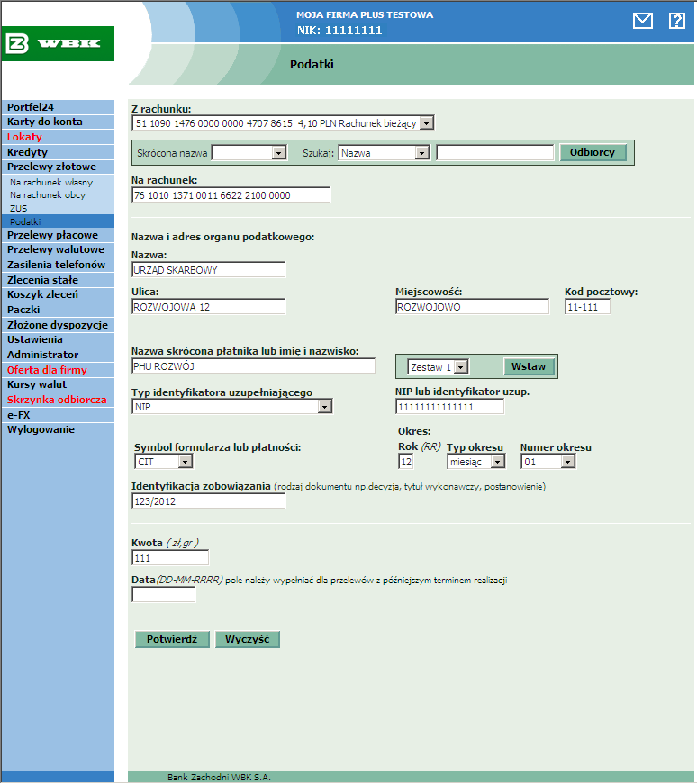The image size is (697, 784).
Task: Clear the form with Wyczyść
Action: tap(247, 639)
